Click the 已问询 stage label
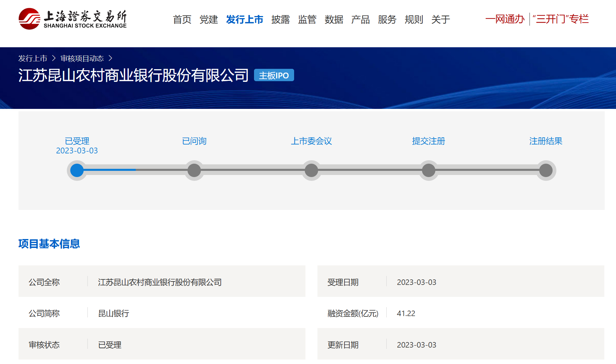This screenshot has height=364, width=616. click(x=194, y=141)
